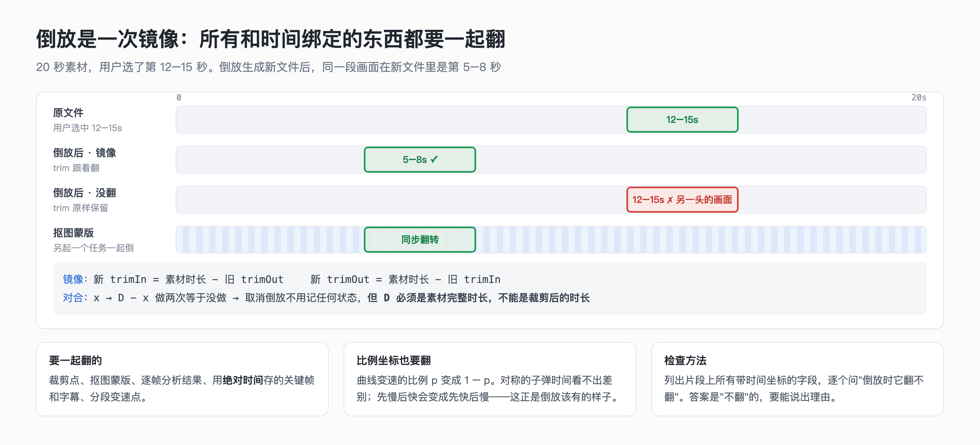Click the trim 原样保留 sublabel
The width and height of the screenshot is (980, 445).
[80, 208]
